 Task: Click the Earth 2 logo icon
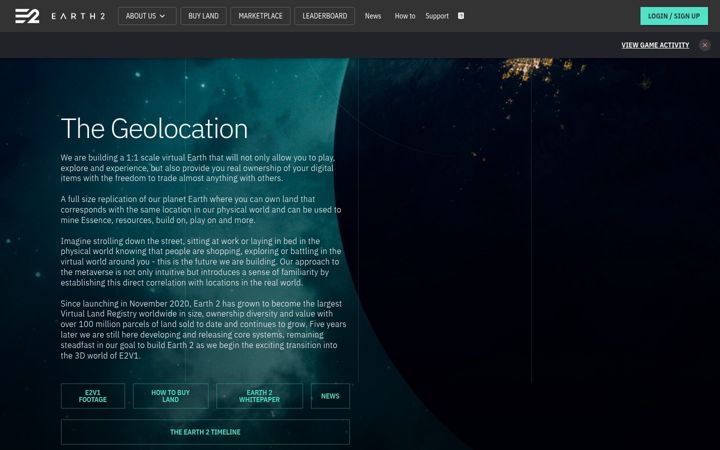click(27, 16)
